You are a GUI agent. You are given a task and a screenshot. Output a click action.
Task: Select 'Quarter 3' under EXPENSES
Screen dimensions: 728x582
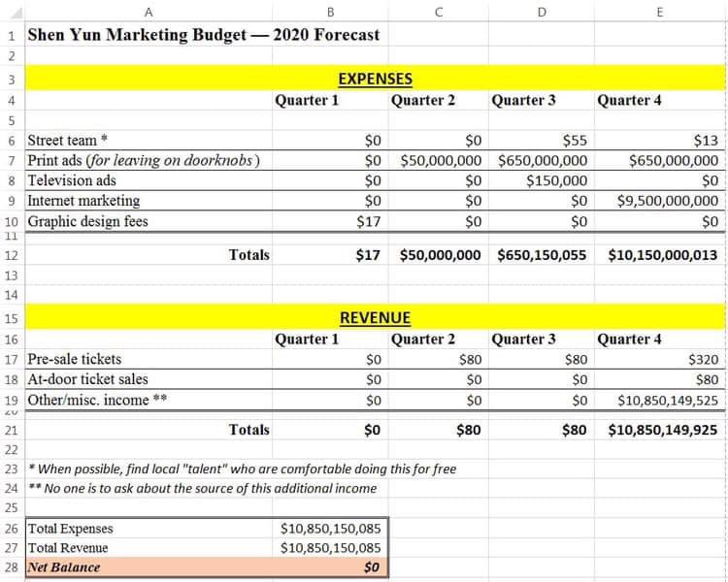click(x=523, y=100)
